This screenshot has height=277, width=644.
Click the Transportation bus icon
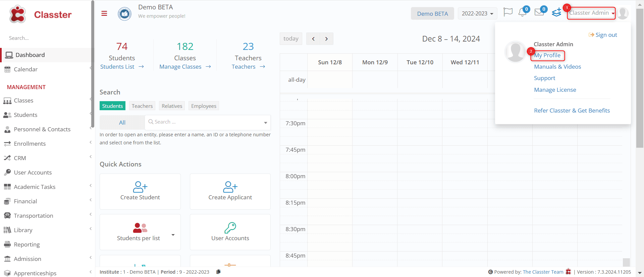pos(7,216)
